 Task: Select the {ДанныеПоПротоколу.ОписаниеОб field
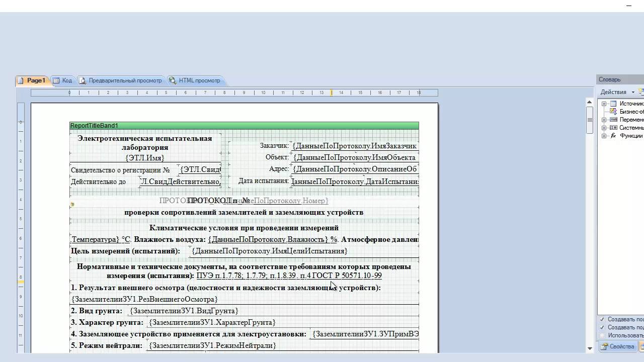(x=355, y=169)
